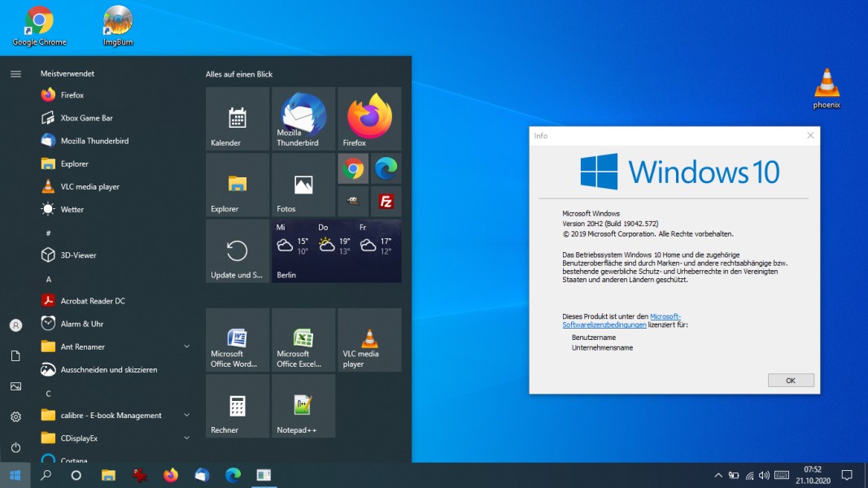Image resolution: width=868 pixels, height=488 pixels.
Task: Click the red ant icon on taskbar
Action: [x=139, y=475]
